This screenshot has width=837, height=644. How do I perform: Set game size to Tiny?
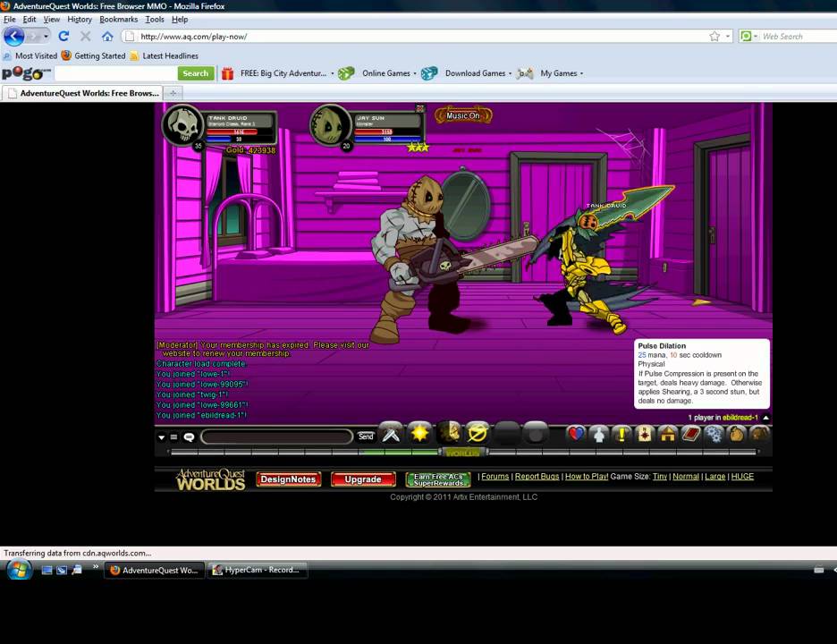click(659, 477)
